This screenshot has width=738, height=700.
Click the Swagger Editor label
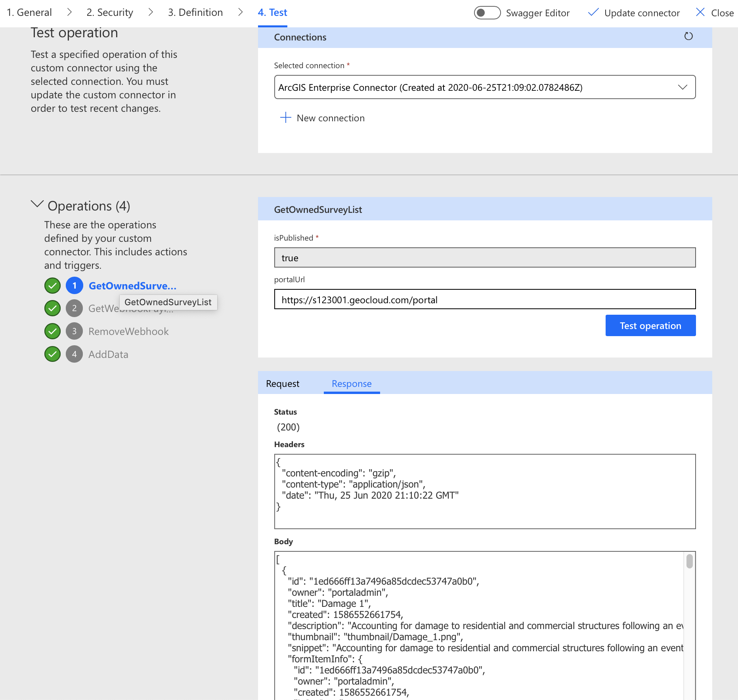click(537, 13)
